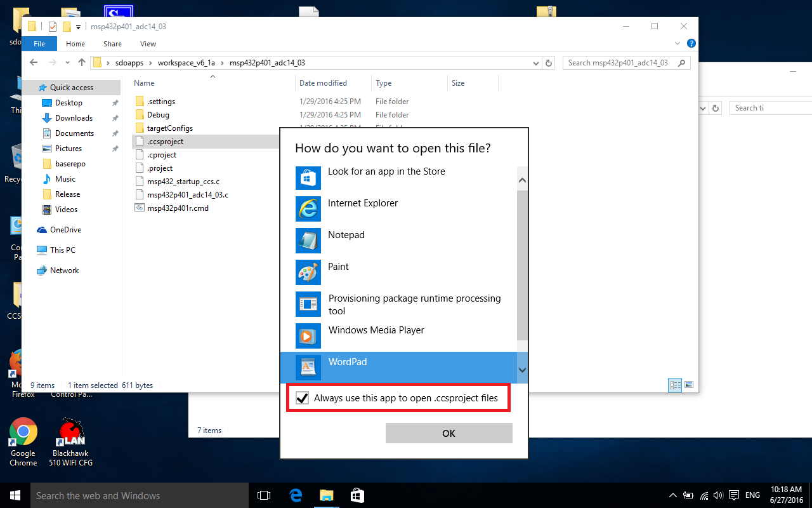This screenshot has width=812, height=508.
Task: Select msp432p401r.cmd file
Action: pyautogui.click(x=178, y=208)
